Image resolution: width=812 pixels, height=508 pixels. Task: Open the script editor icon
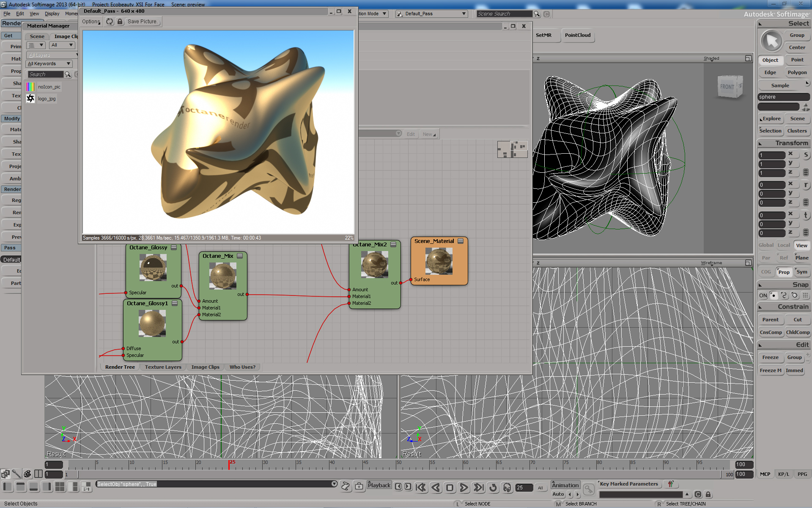(x=346, y=486)
